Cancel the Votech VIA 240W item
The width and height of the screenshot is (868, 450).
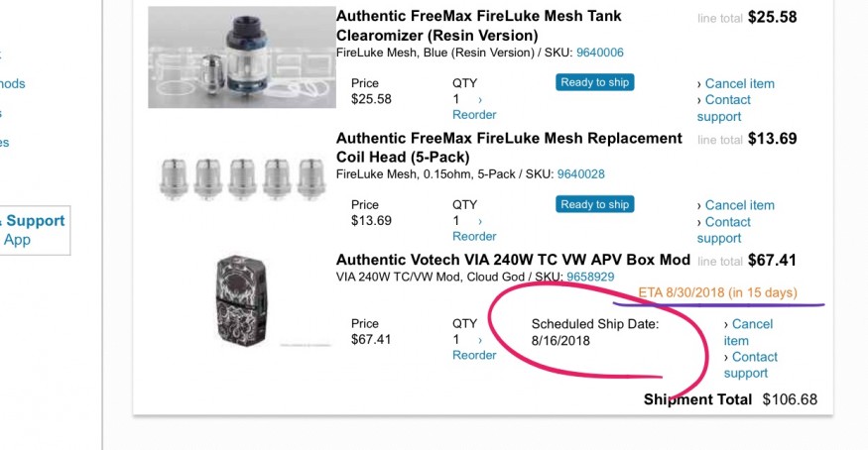(751, 324)
